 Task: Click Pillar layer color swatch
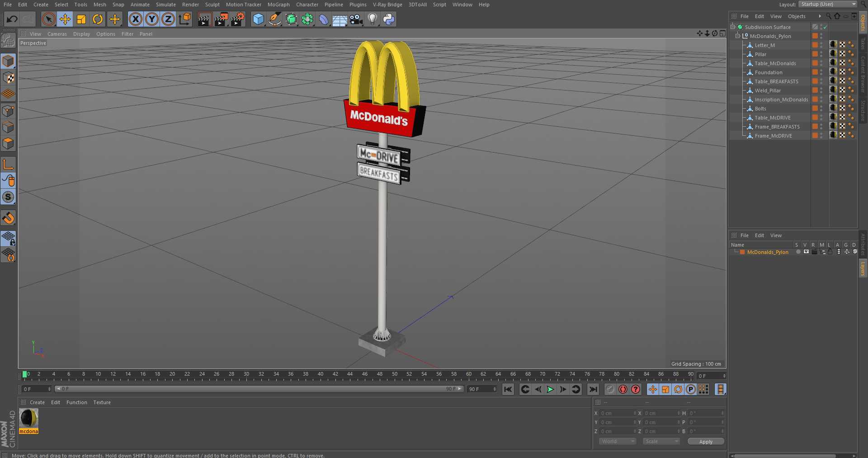[815, 54]
